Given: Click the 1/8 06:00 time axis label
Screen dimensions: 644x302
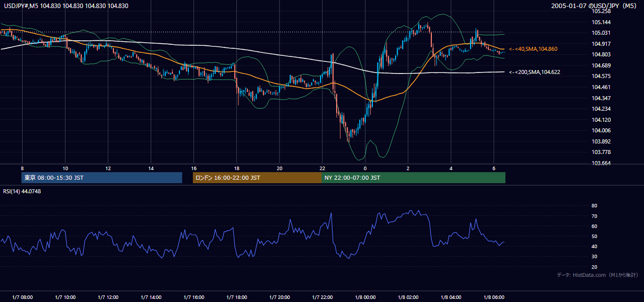Looking at the screenshot, I should (494, 297).
